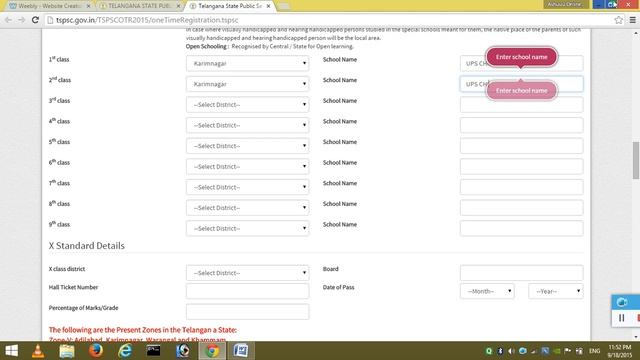The width and height of the screenshot is (640, 360).
Task: Close the TELANGANA STATE PUBLIC tab
Action: [x=178, y=6]
